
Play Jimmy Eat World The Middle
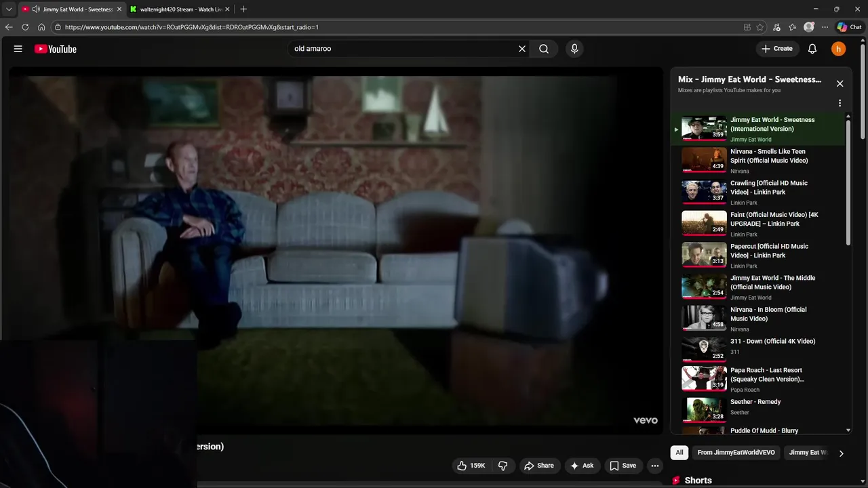(x=759, y=287)
